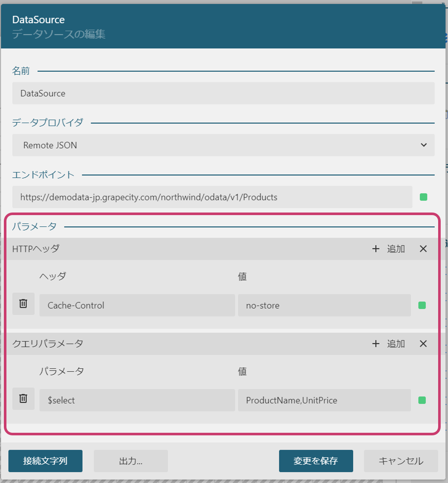Click パラメータ column label above $select
This screenshot has height=483, width=448.
(62, 371)
